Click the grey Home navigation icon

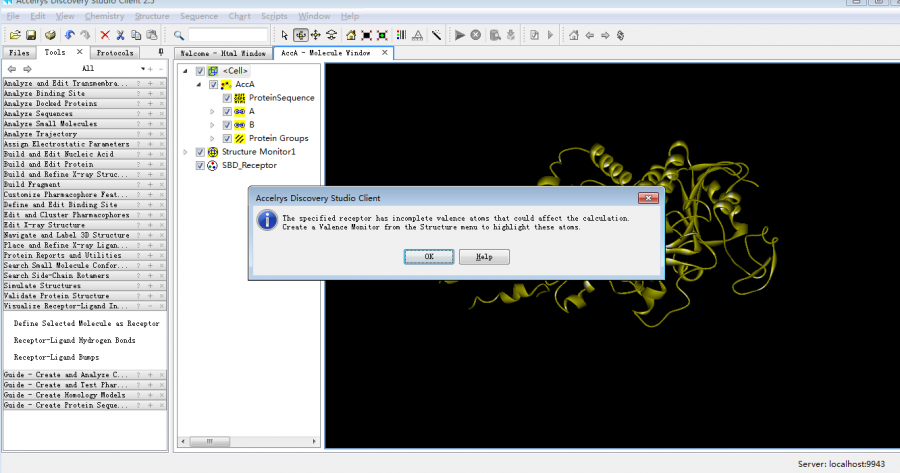tap(573, 35)
